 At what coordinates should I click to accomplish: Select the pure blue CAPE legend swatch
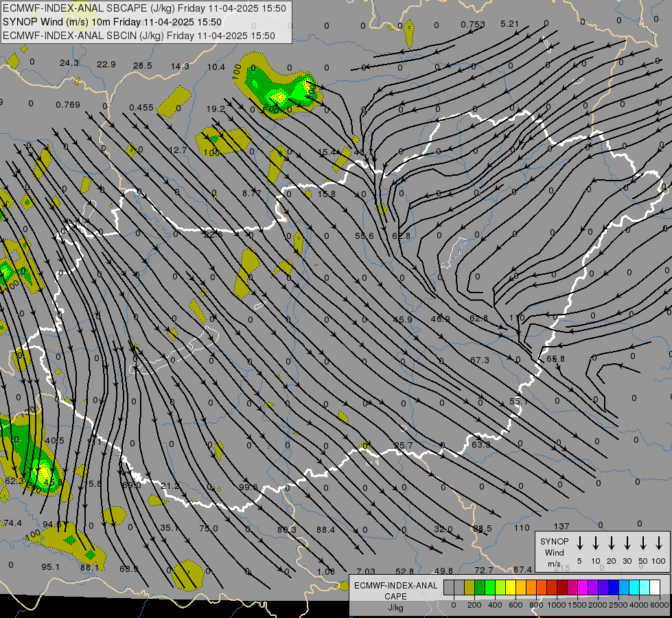pos(613,587)
